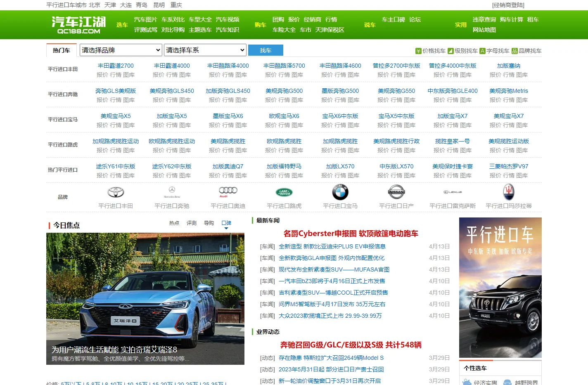Click 行情 under 途乐Y61中东版
The image size is (588, 385).
coord(116,175)
